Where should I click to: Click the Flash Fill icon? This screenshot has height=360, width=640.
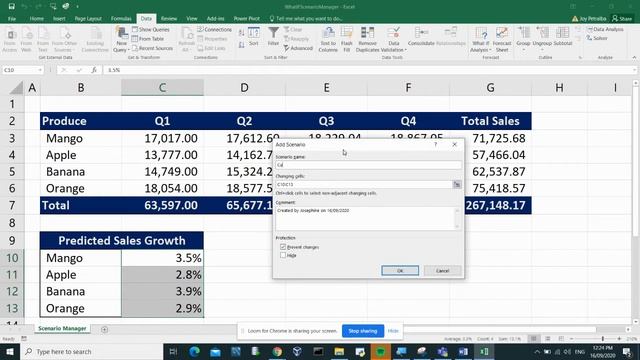[347, 39]
